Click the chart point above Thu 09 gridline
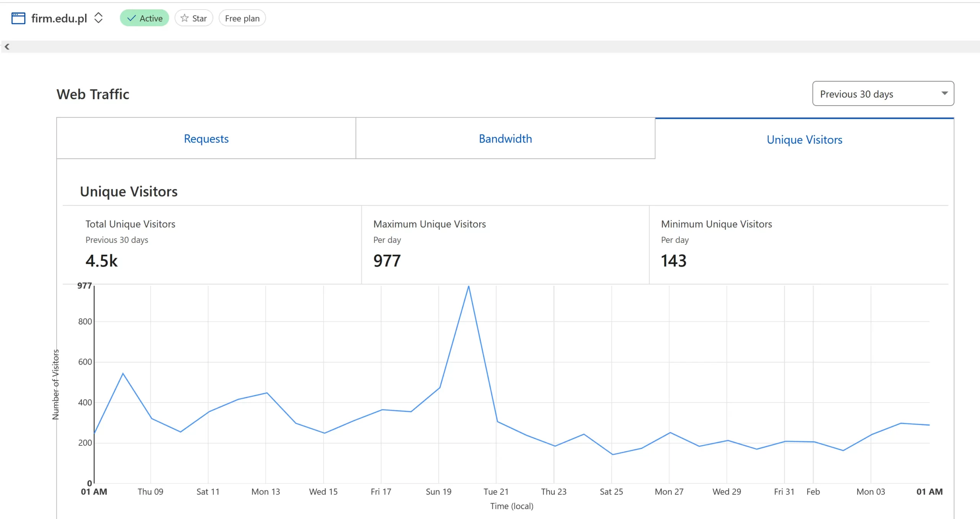The image size is (980, 519). (151, 418)
